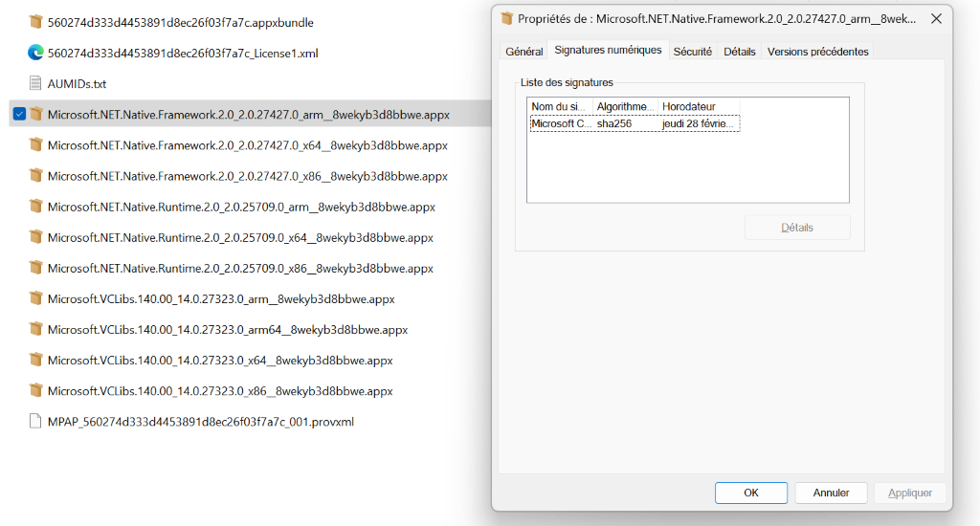Click the Appliquer button
Viewport: 980px width, 526px height.
(x=910, y=493)
